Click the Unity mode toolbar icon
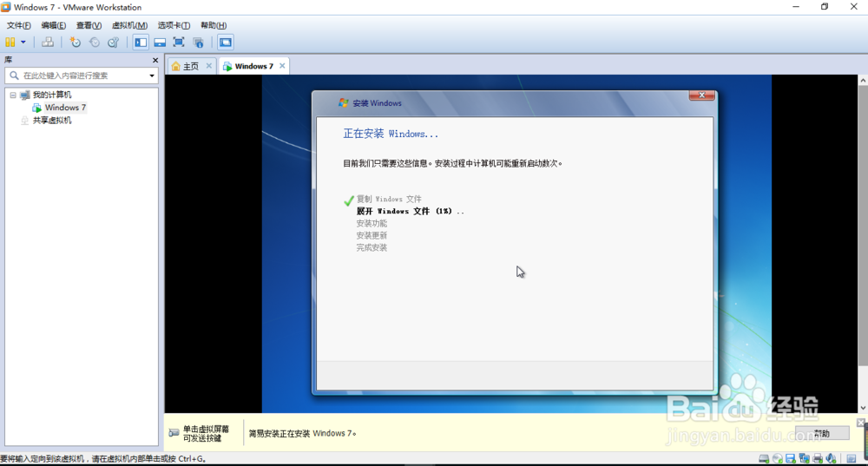868x466 pixels. coord(198,42)
